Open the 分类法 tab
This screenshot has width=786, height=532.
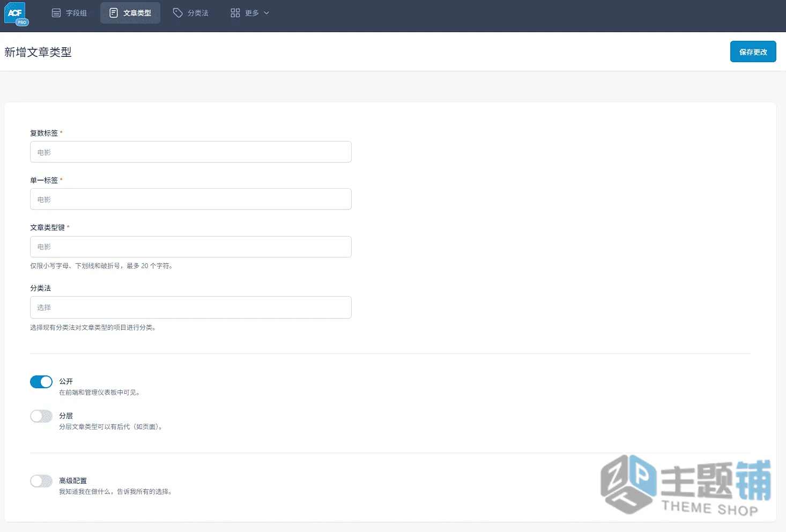(x=191, y=13)
